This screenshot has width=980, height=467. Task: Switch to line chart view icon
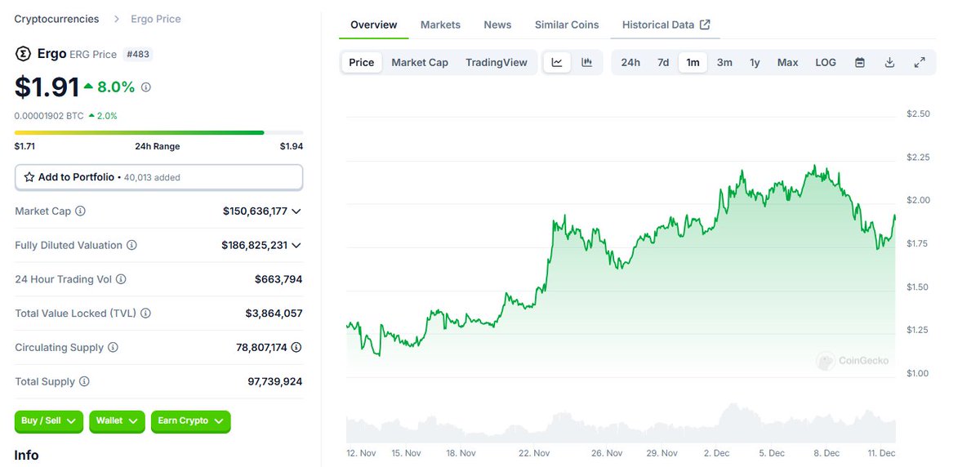coord(557,62)
